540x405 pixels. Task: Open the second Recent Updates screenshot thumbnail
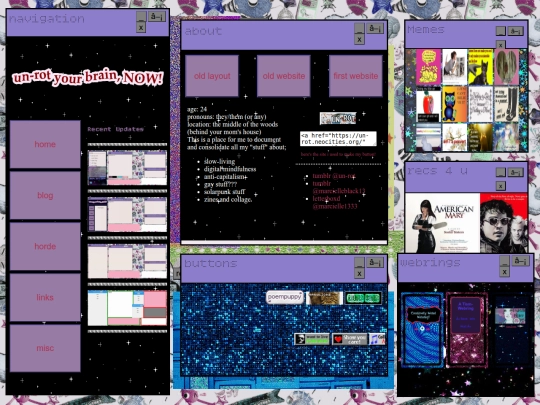coord(127,214)
